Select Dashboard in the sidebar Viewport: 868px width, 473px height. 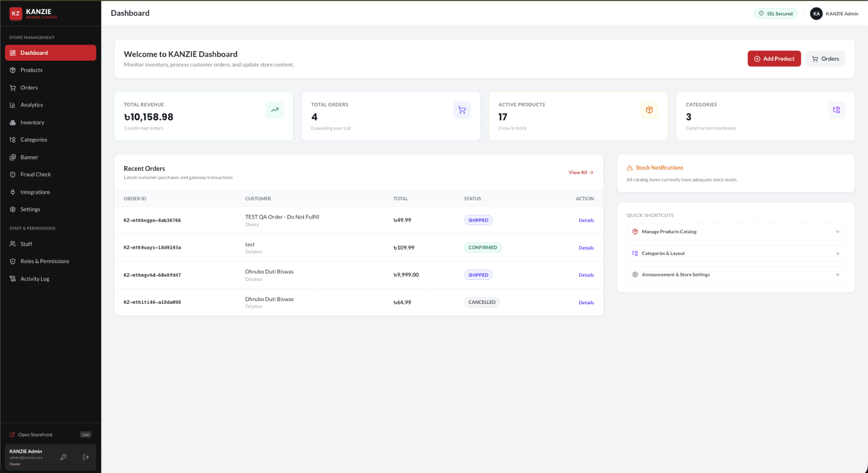point(50,53)
